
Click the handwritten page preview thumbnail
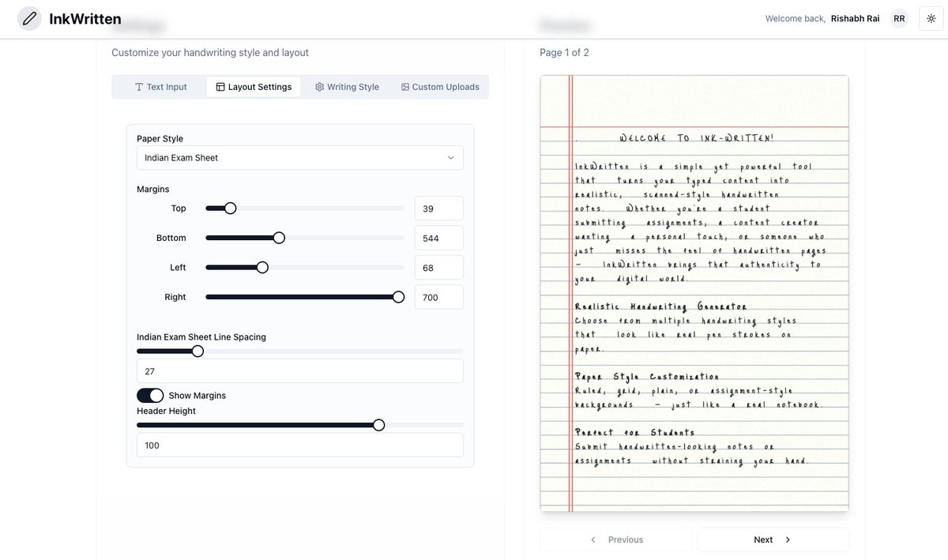coord(694,293)
